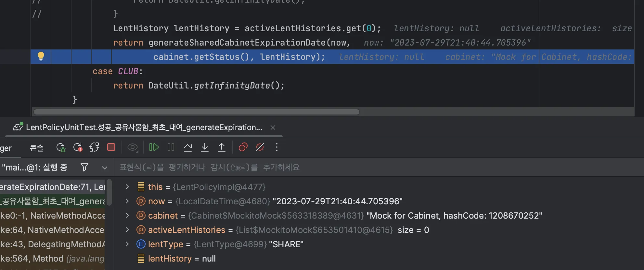Select the invoke:43 DelegatingMethod frame
Viewport: 644px width, 270px height.
click(x=52, y=244)
